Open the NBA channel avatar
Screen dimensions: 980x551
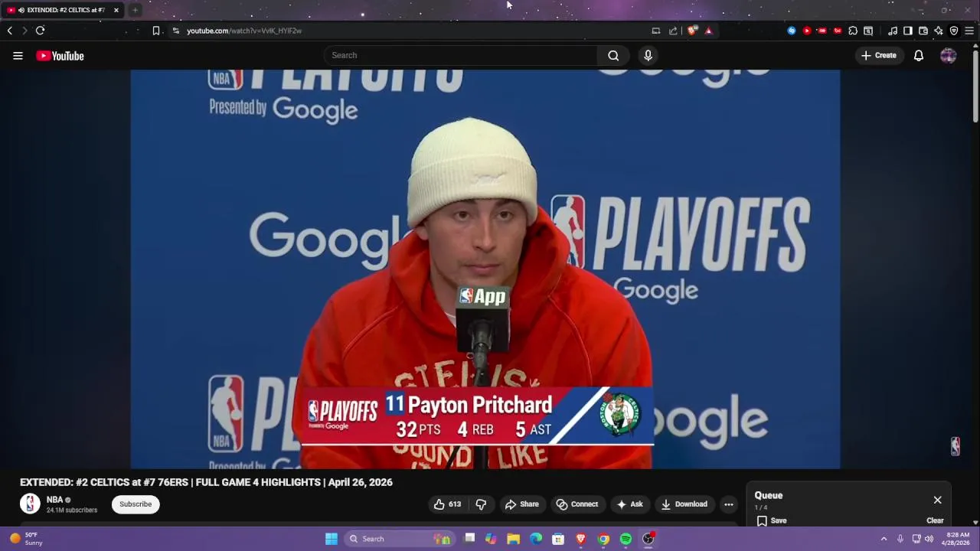[30, 504]
